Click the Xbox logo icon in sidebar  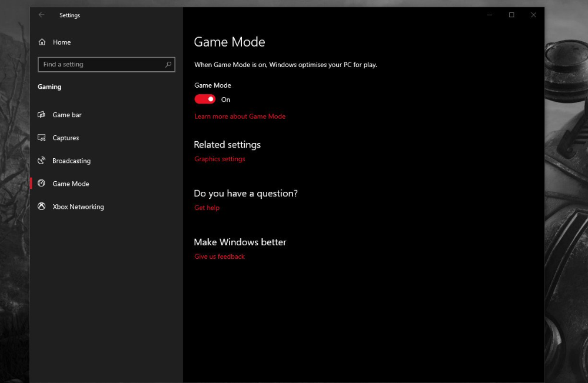[42, 207]
